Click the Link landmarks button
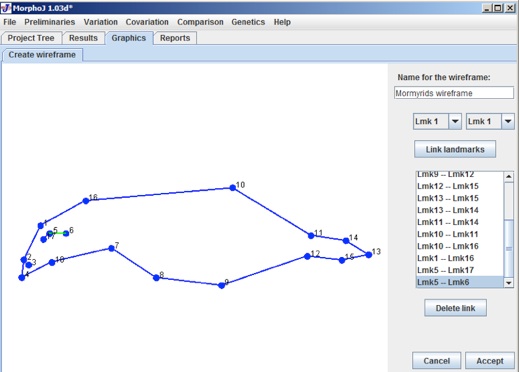Screen dimensions: 519x372 (455, 149)
